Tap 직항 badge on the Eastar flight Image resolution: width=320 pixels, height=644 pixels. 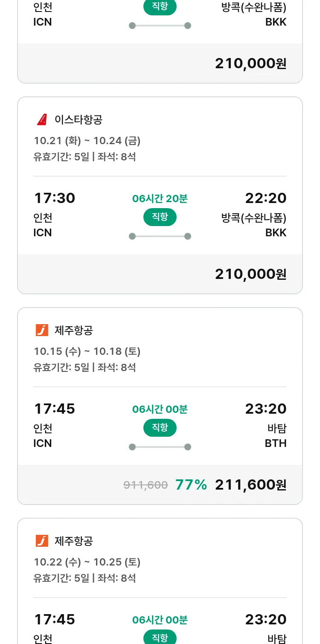point(160,217)
